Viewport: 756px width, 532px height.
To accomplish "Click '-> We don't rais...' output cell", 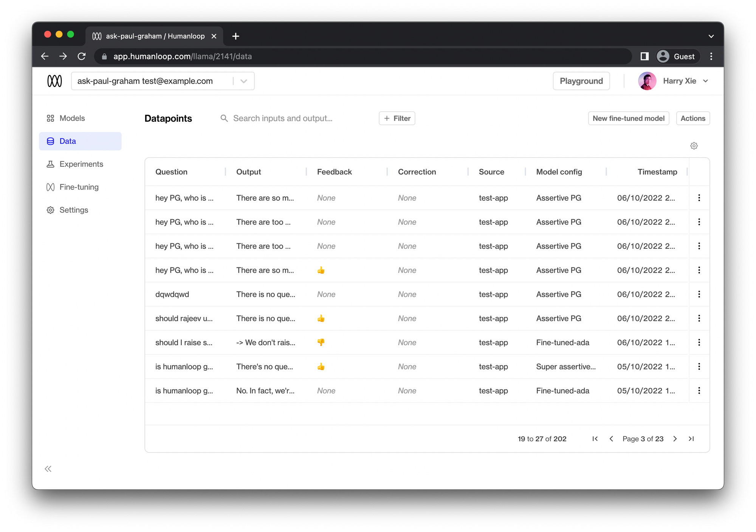I will coord(266,343).
